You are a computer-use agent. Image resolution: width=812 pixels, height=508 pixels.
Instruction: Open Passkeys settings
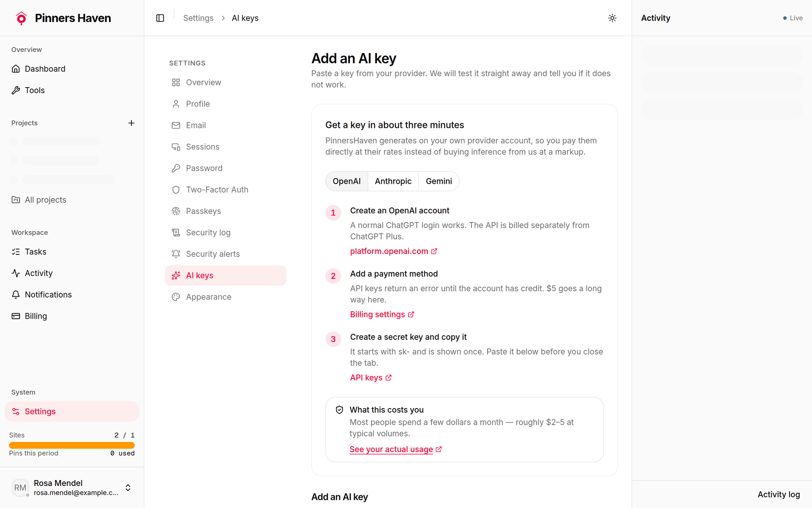point(225,211)
